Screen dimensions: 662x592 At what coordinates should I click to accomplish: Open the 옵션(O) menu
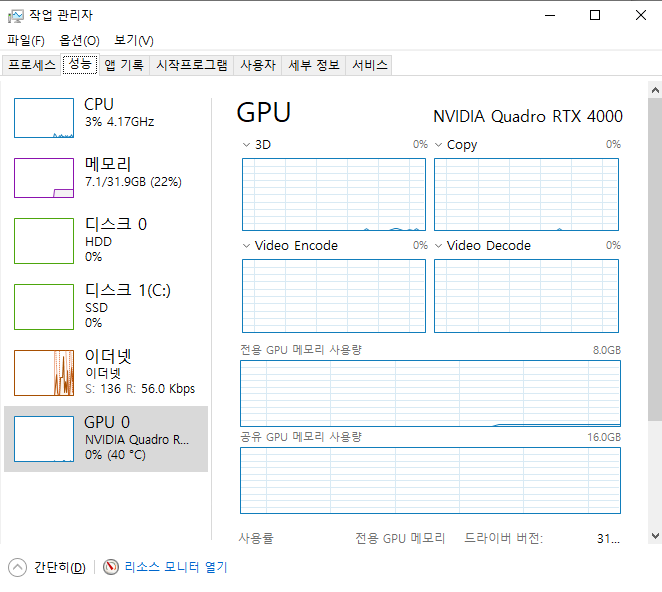pos(79,41)
